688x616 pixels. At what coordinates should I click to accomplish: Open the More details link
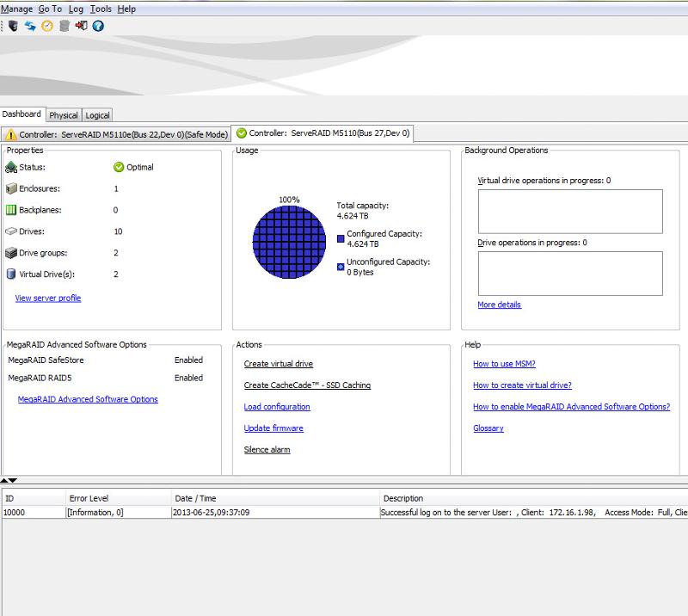(x=500, y=305)
